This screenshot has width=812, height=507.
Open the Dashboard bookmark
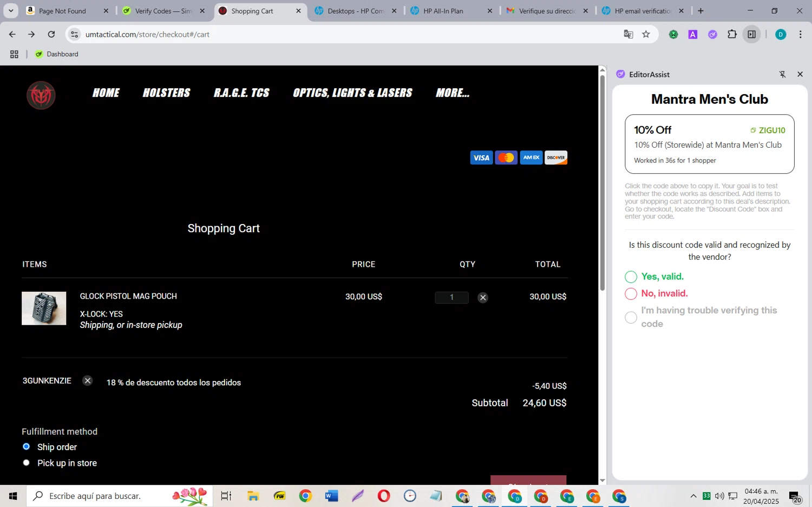(57, 54)
